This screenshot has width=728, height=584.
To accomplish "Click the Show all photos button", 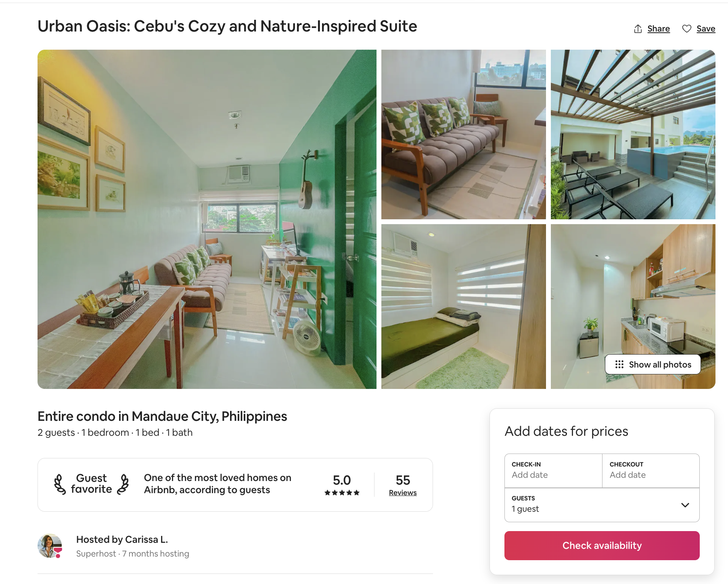I will (653, 365).
